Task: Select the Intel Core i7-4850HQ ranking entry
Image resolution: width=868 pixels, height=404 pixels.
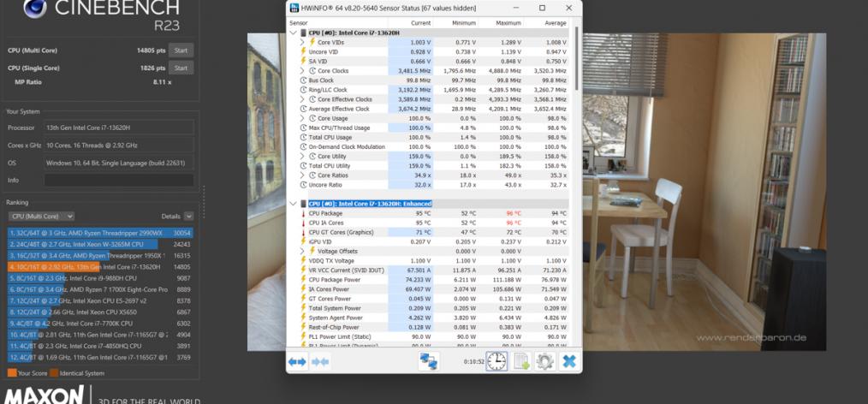Action: (100, 346)
